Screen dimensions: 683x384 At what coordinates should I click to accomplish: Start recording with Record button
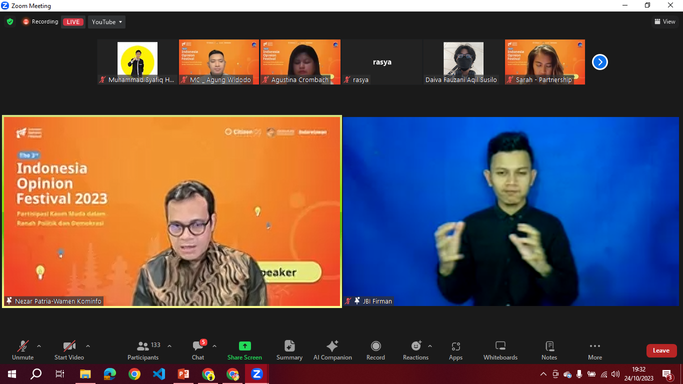click(x=375, y=350)
